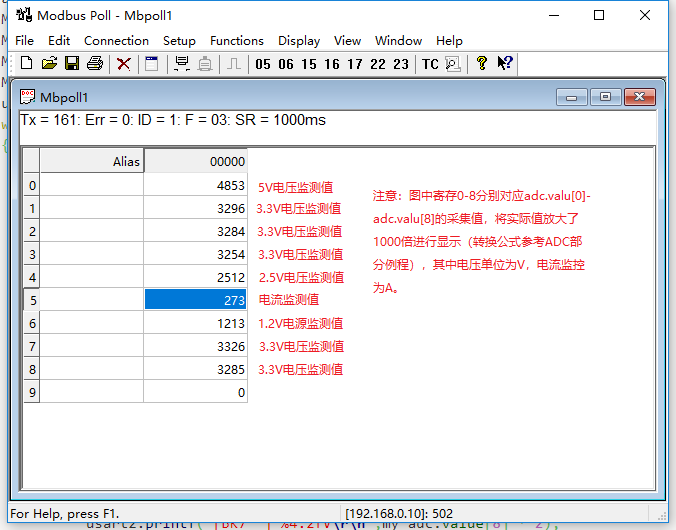Click the Alias cell for row 0
Screen dimensions: 676x530
(92, 185)
